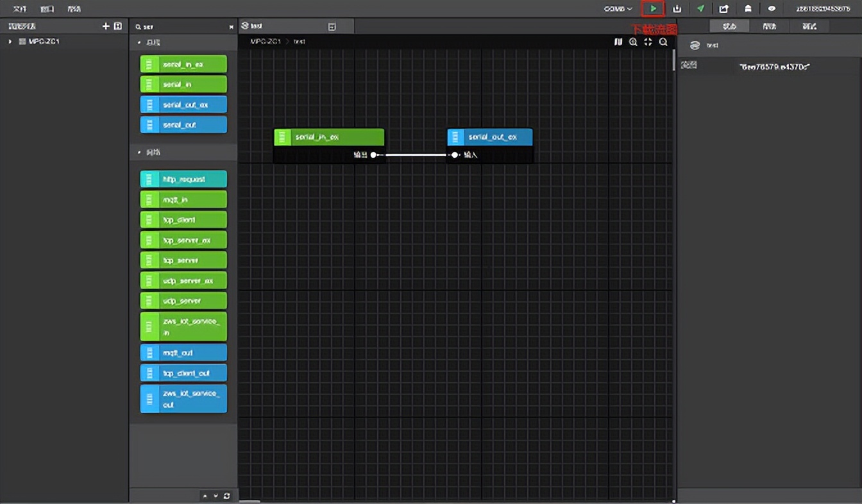The width and height of the screenshot is (862, 504).
Task: Click the download-to-tray icon in top toolbar
Action: pos(677,9)
